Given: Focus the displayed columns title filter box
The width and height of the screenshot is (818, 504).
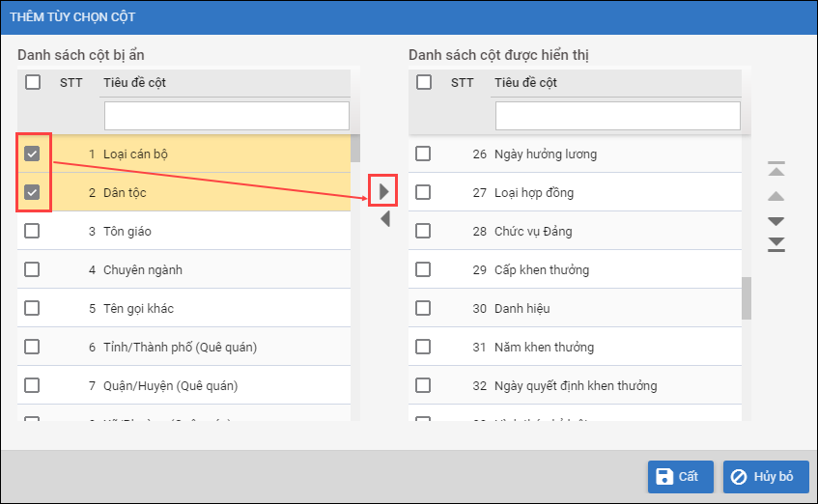Looking at the screenshot, I should pos(617,116).
